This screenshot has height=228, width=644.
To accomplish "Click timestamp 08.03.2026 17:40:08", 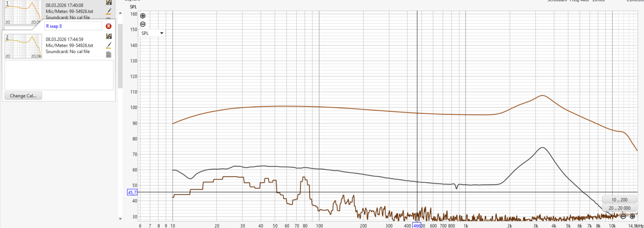I will coord(64,5).
